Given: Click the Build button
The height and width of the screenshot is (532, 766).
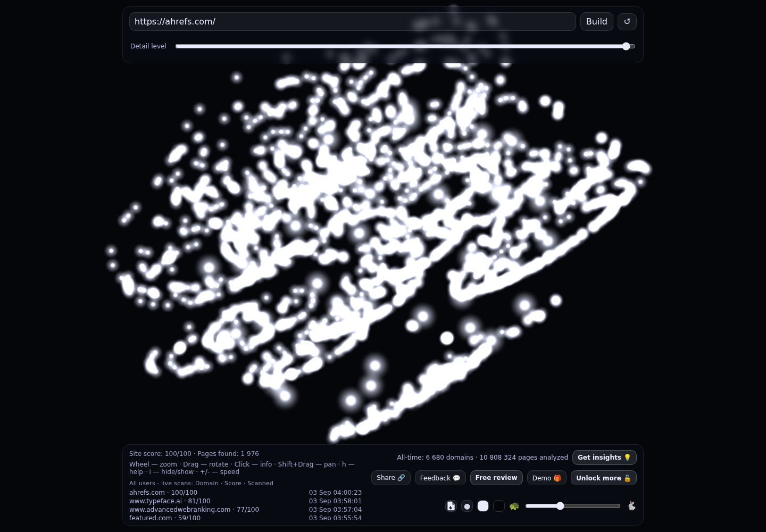Looking at the screenshot, I should 597,21.
